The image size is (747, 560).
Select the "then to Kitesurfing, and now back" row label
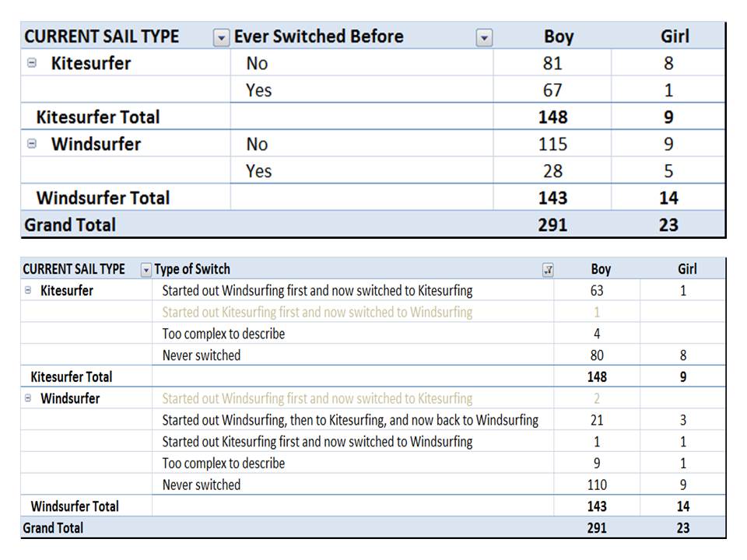[350, 420]
